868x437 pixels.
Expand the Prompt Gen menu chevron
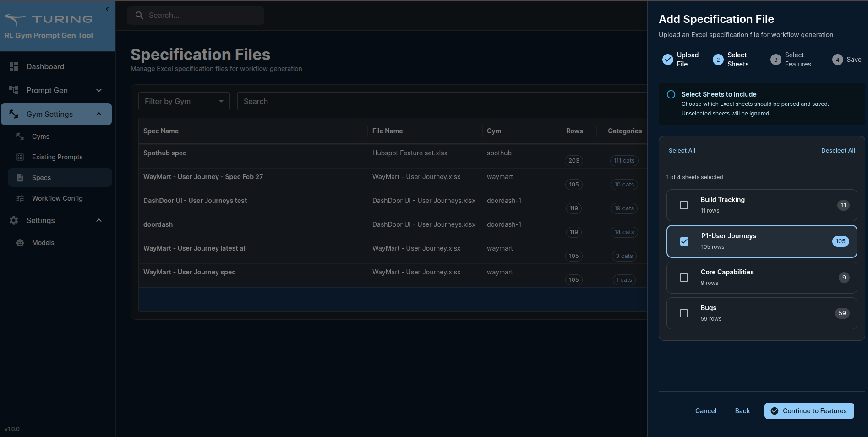(99, 90)
